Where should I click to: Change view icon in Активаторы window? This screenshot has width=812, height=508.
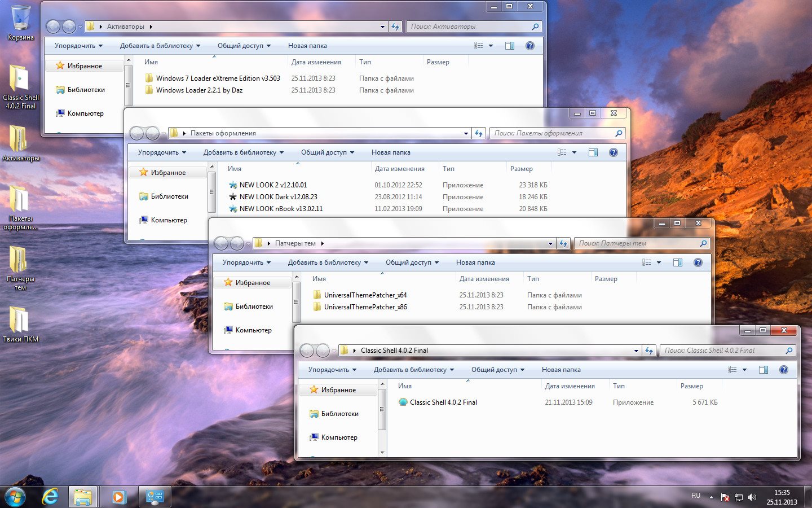(479, 46)
